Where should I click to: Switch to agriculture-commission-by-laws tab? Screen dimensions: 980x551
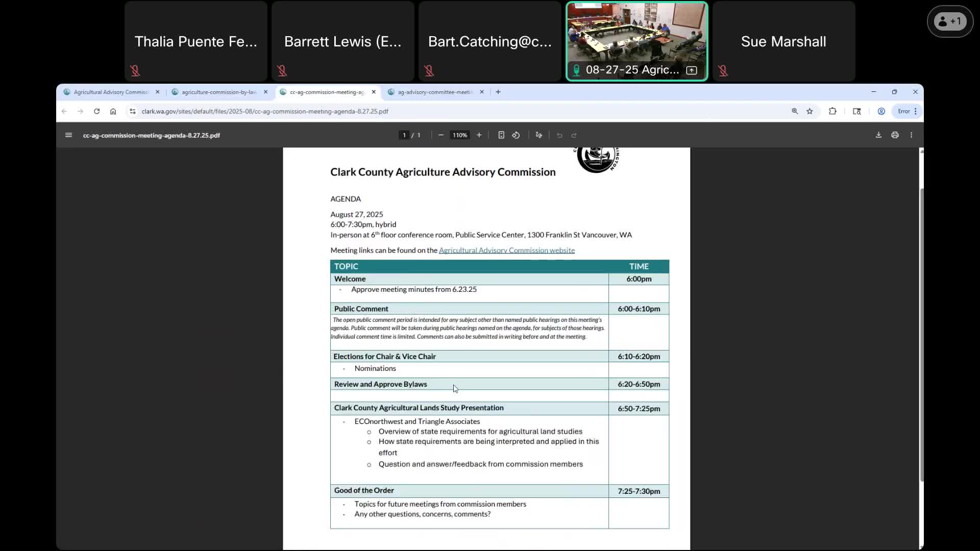pyautogui.click(x=218, y=92)
